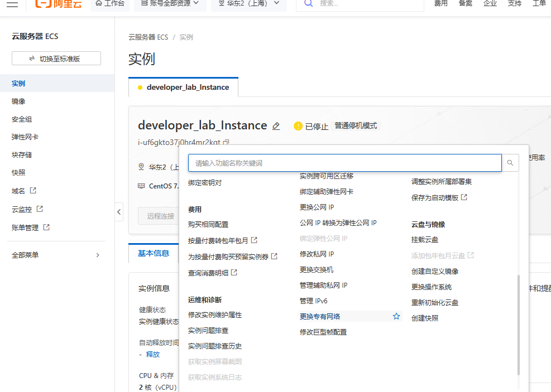
Task: Open the 华东2（上海） region dropdown
Action: (x=249, y=3)
